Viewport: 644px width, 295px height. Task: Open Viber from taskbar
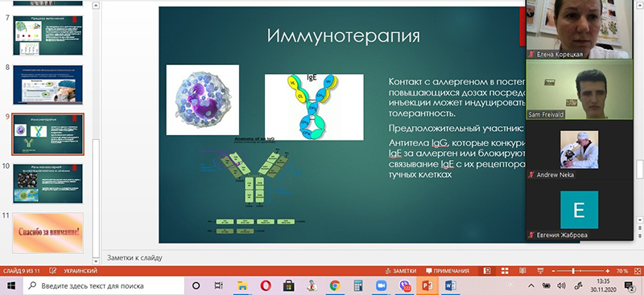tap(405, 285)
